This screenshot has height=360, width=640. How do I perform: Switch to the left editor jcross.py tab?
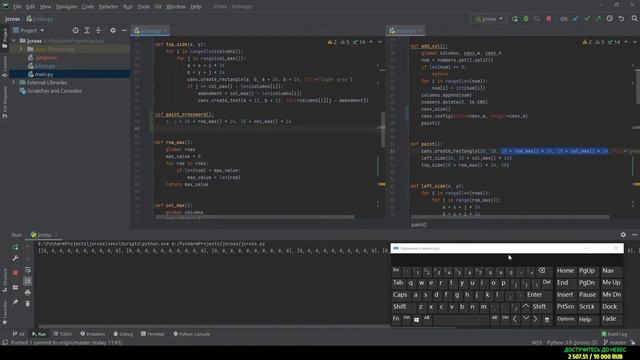coord(150,31)
